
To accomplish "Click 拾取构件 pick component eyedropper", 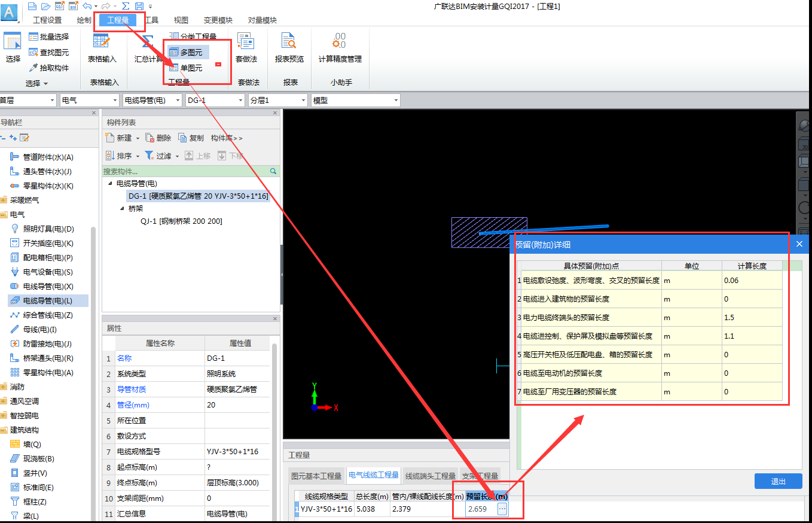I will pyautogui.click(x=49, y=68).
